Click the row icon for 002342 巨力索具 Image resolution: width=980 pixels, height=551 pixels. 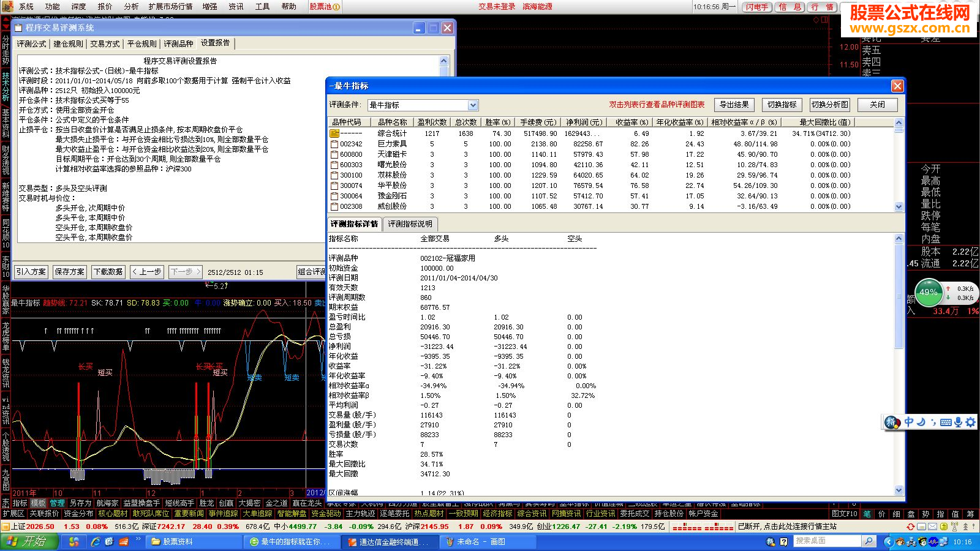(x=334, y=144)
